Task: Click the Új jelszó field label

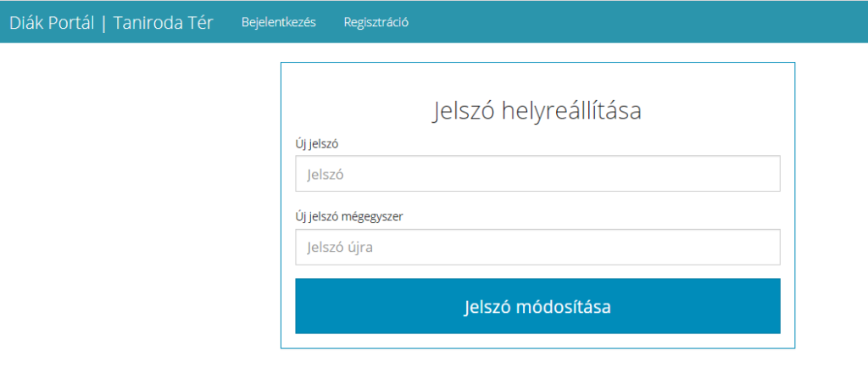Action: 317,143
